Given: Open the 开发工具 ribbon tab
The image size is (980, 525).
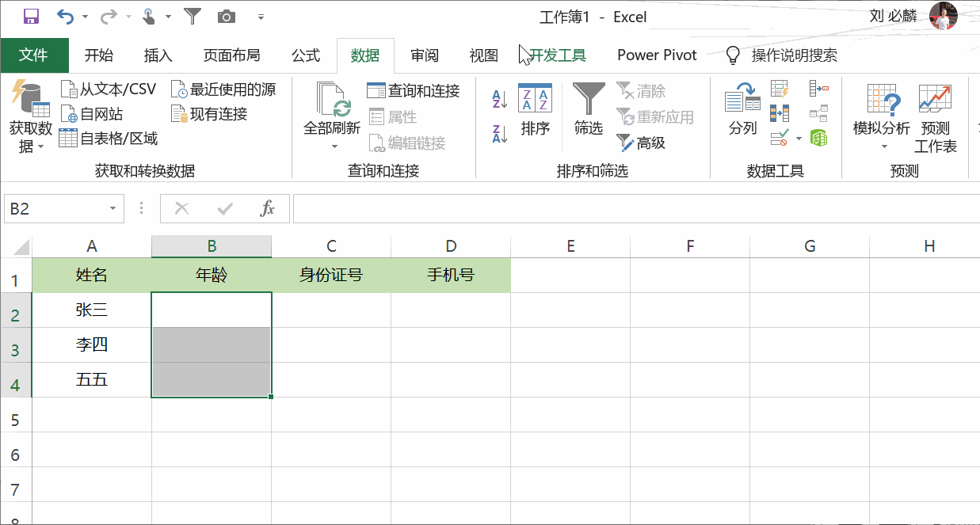Looking at the screenshot, I should (558, 55).
